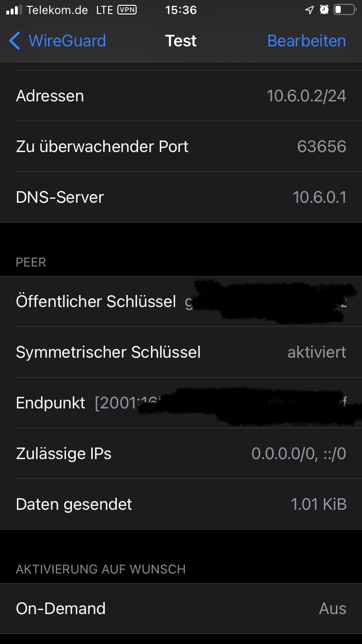The width and height of the screenshot is (362, 644).
Task: Select the Symmetrischer Schlüssel row
Action: click(181, 352)
